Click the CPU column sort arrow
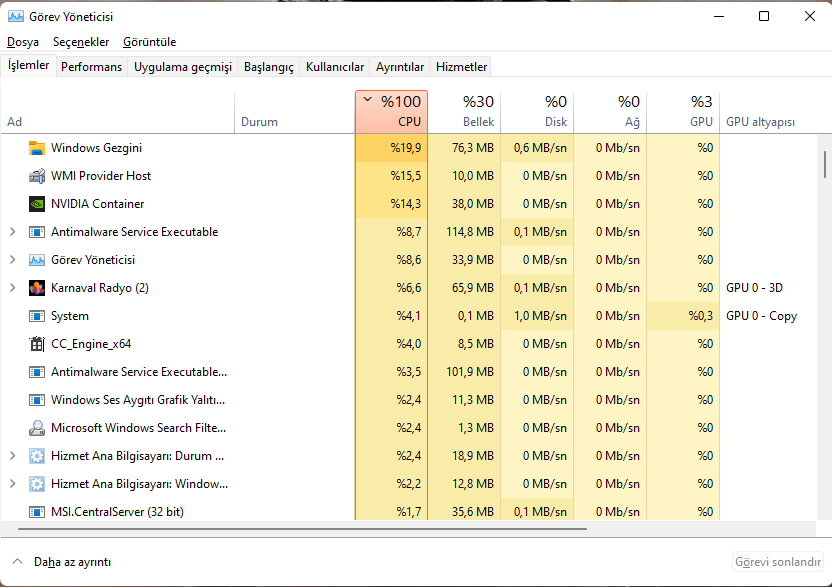The image size is (832, 587). click(x=367, y=99)
